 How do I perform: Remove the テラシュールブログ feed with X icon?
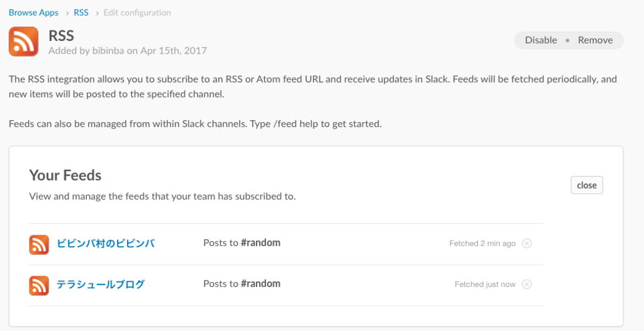[526, 284]
